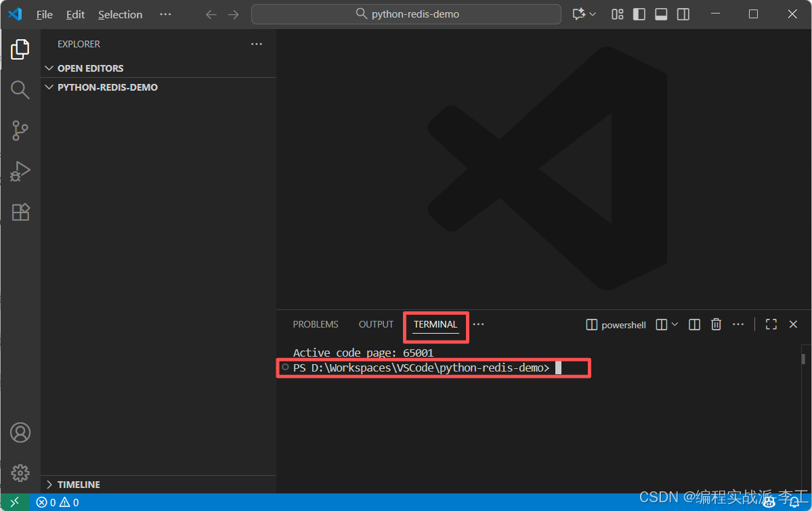Open terminal views and more actions

[x=738, y=325]
